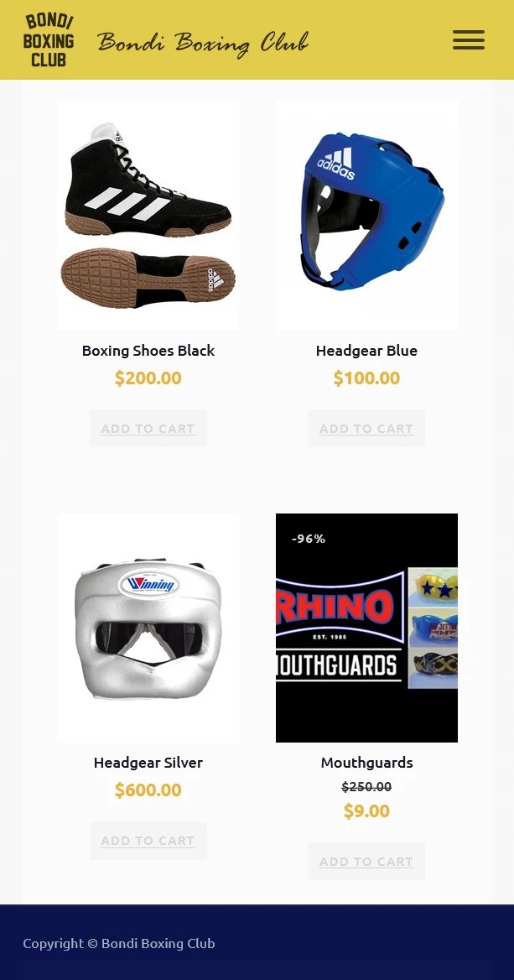This screenshot has height=980, width=514.
Task: Open the blue Adidas headgear image
Action: 366,215
